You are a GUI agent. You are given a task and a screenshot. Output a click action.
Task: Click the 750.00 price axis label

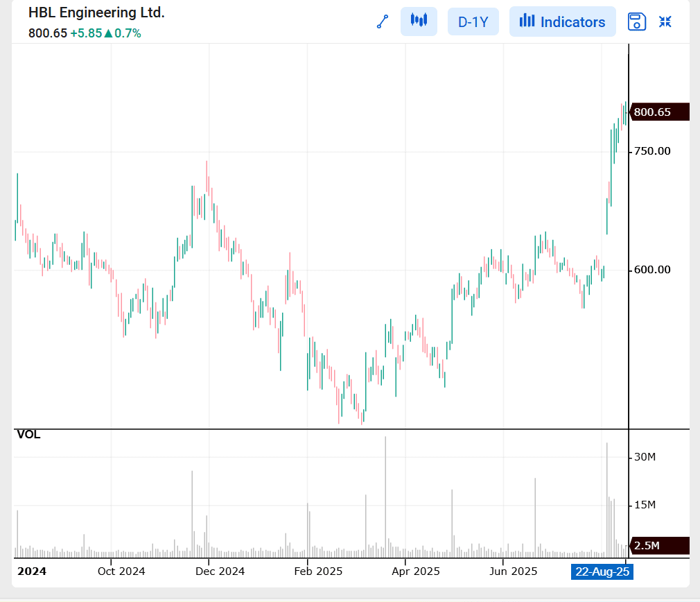(652, 151)
